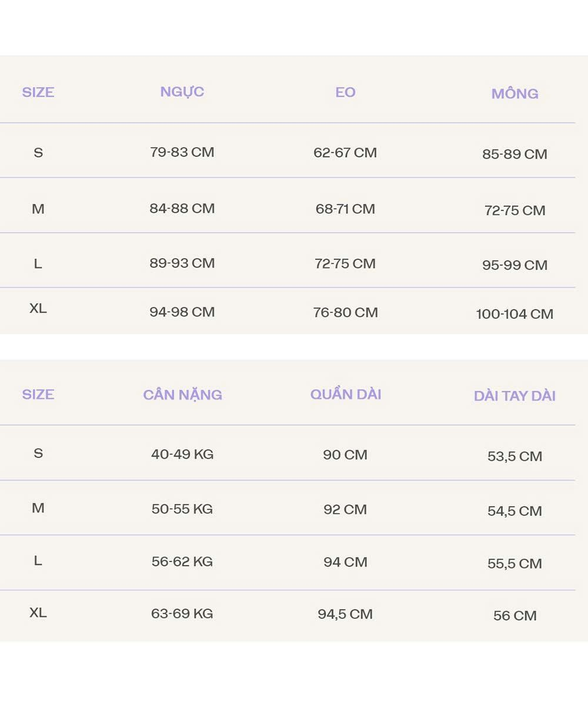The width and height of the screenshot is (588, 706).
Task: Click the EO column header
Action: pyautogui.click(x=345, y=92)
